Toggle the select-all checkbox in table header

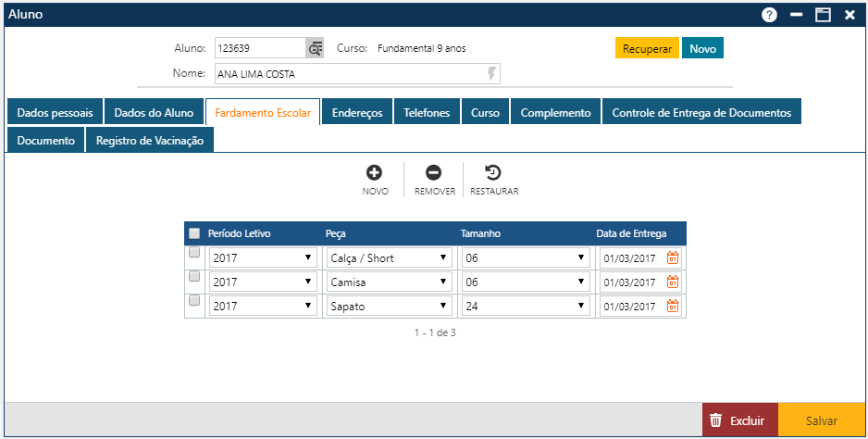pos(194,233)
